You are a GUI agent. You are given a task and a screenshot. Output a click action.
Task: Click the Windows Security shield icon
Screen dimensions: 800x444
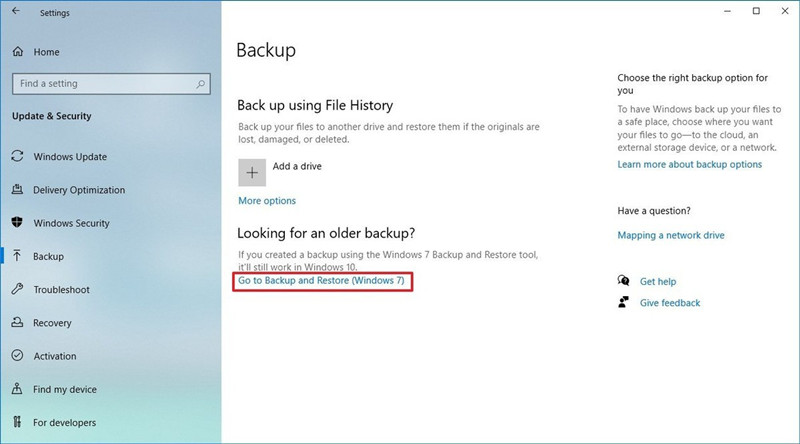17,223
